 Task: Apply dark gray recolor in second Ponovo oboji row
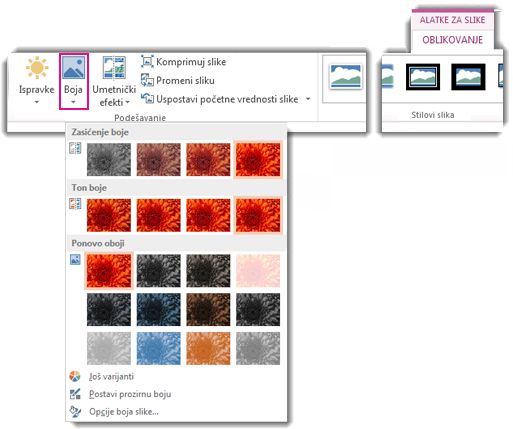pos(109,310)
